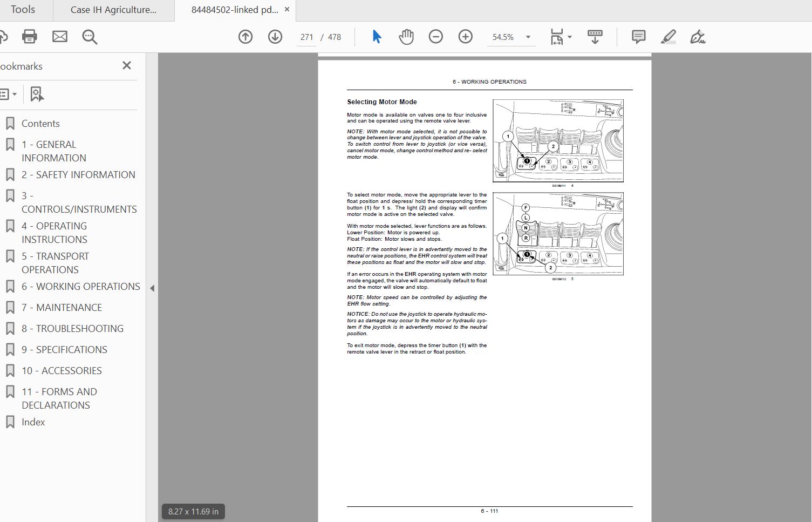The width and height of the screenshot is (812, 522).
Task: Open bookmark 10 - ACCESSORIES
Action: pyautogui.click(x=62, y=371)
